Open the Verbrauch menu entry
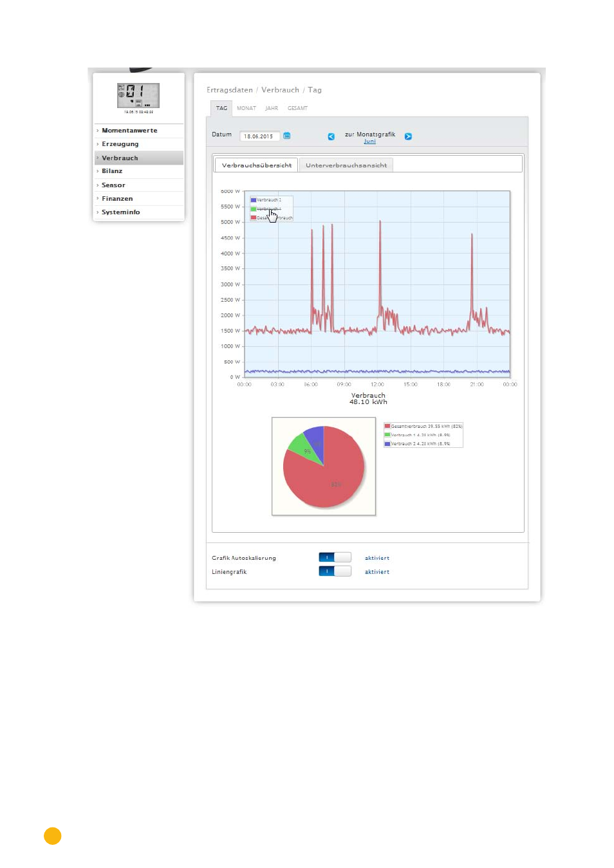614x868 pixels. point(139,158)
